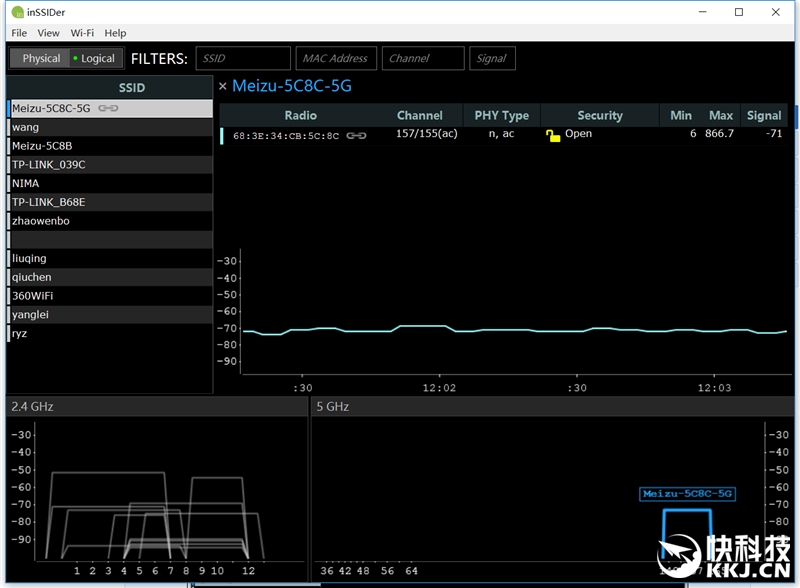Select the yanglei network
This screenshot has height=588, width=800.
pos(110,314)
